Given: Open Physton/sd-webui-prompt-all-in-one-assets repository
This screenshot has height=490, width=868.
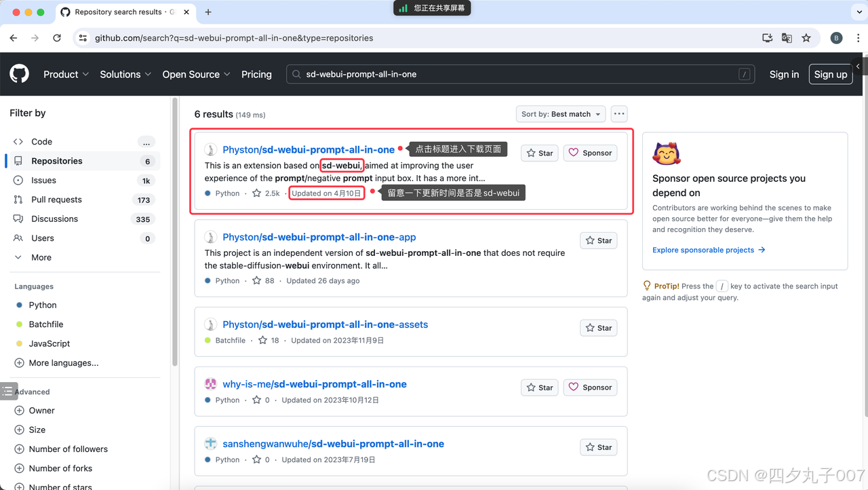Looking at the screenshot, I should click(x=325, y=324).
